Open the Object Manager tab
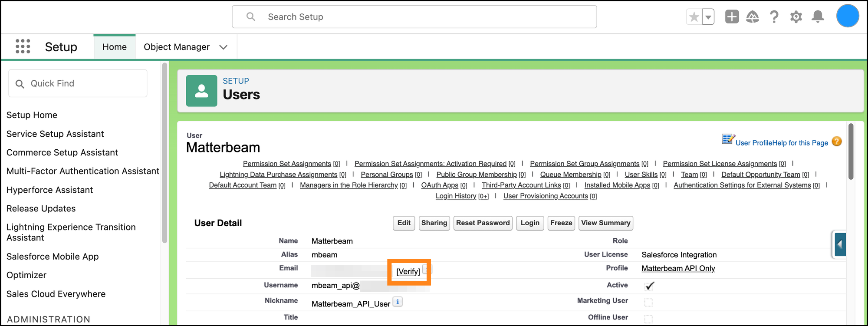Viewport: 868px width, 326px height. [177, 47]
